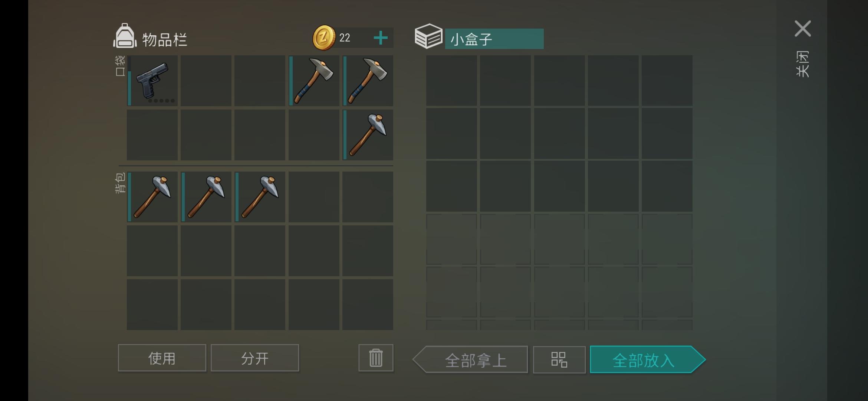Click the backpack 物品栏 icon
The width and height of the screenshot is (868, 401).
click(125, 36)
